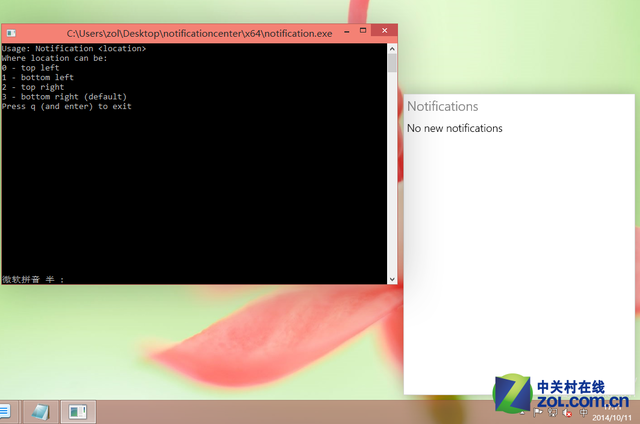Click the muted volume speaker icon
The image size is (640, 424).
point(567,411)
